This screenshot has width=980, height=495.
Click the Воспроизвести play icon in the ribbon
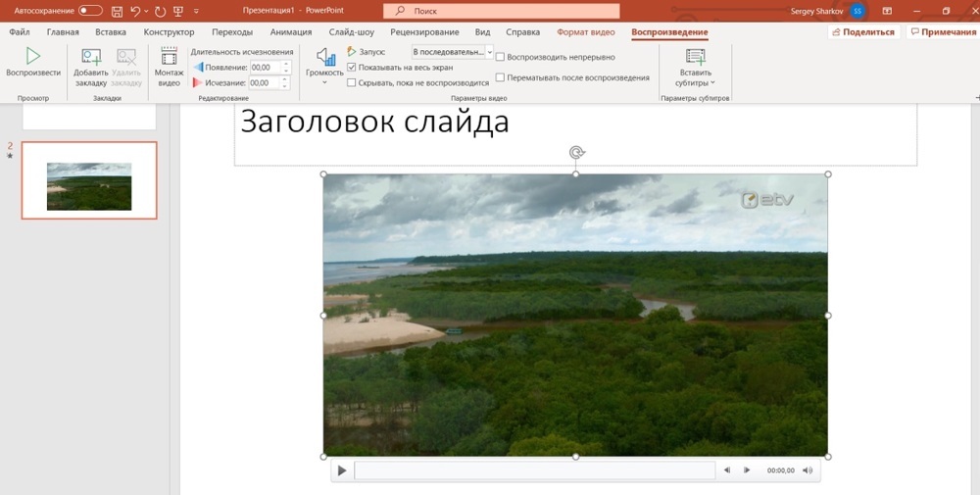(33, 56)
